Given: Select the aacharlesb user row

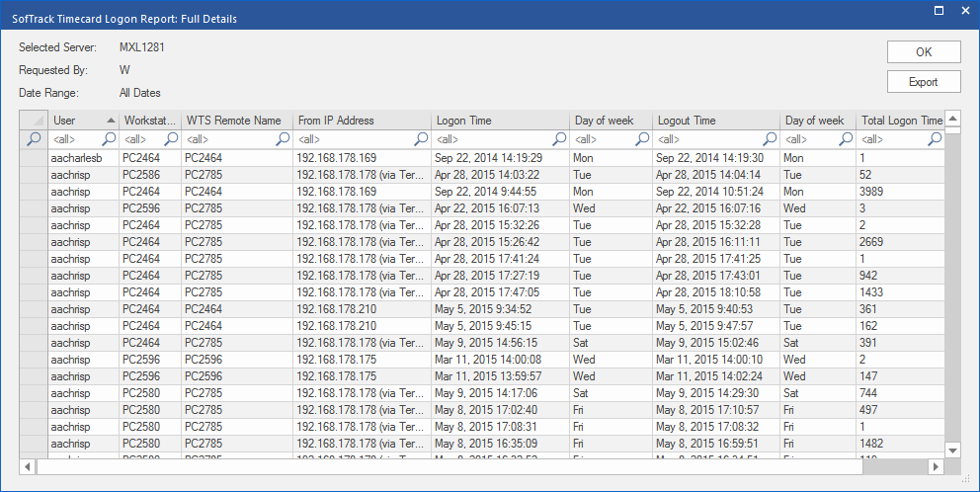Looking at the screenshot, I should click(83, 157).
